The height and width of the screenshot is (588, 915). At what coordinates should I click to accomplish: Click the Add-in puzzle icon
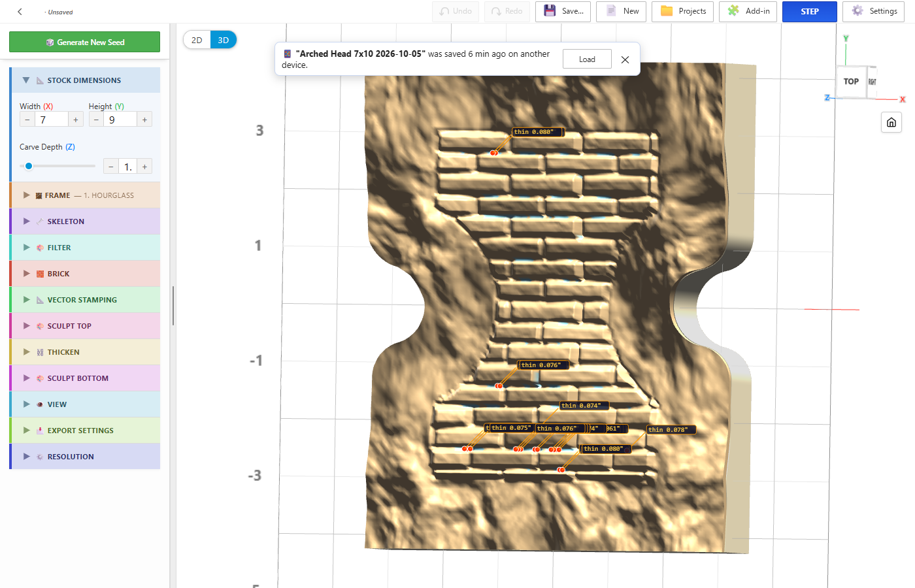[733, 11]
